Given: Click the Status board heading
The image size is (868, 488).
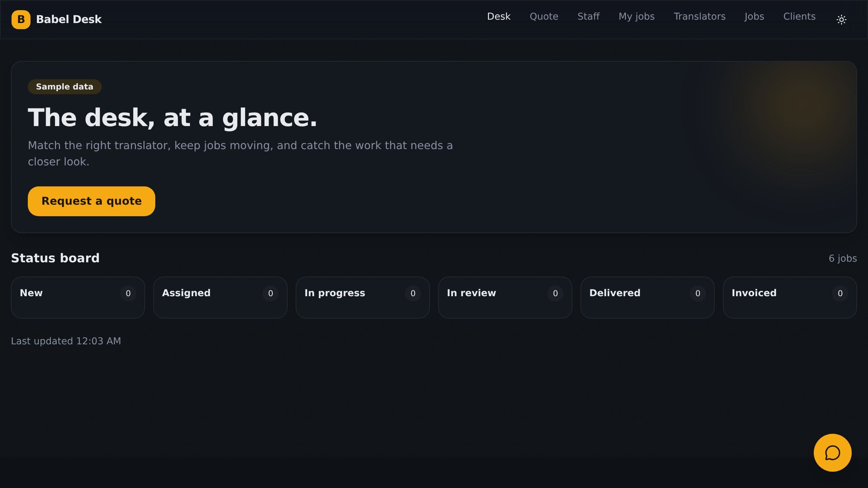Looking at the screenshot, I should coord(55,258).
